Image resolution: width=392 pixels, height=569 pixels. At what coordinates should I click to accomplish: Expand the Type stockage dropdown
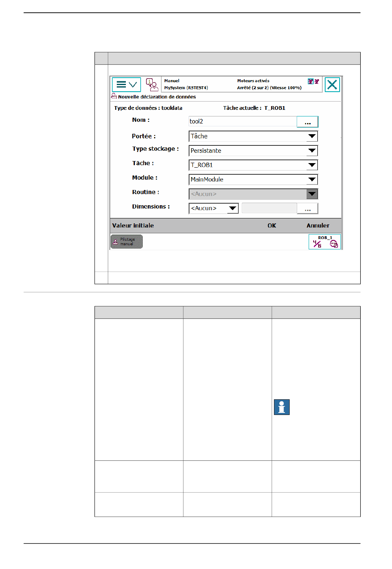(x=312, y=151)
